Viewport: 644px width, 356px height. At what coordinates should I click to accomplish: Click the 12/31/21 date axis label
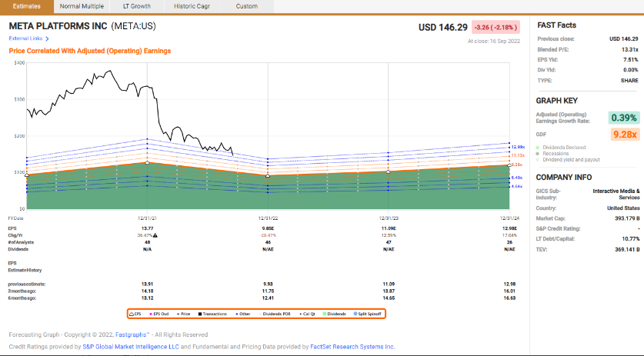(148, 218)
